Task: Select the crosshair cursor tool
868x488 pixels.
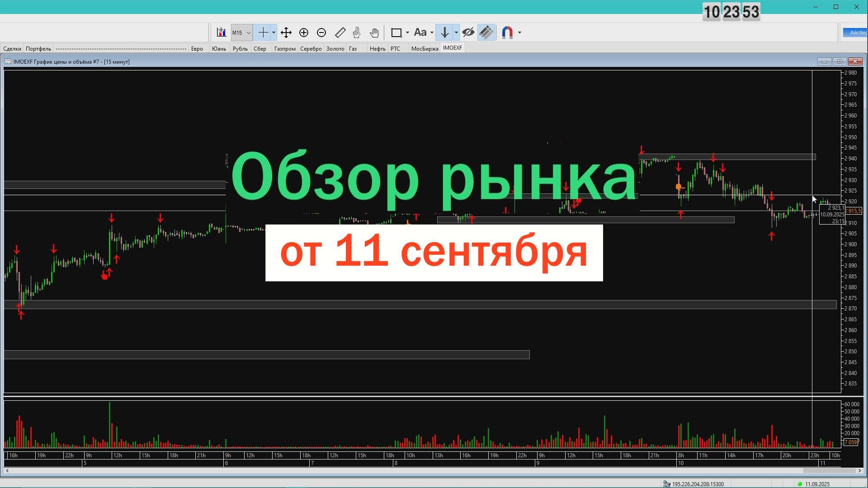Action: click(263, 33)
